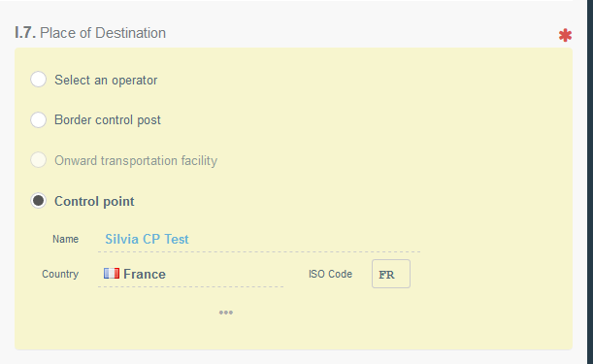The height and width of the screenshot is (364, 593).
Task: Click the France country name text
Action: tap(145, 274)
